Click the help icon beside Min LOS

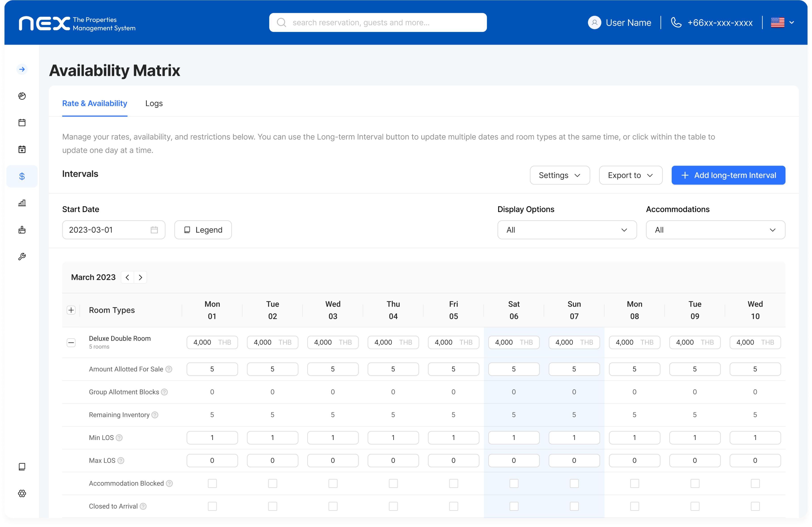(119, 438)
